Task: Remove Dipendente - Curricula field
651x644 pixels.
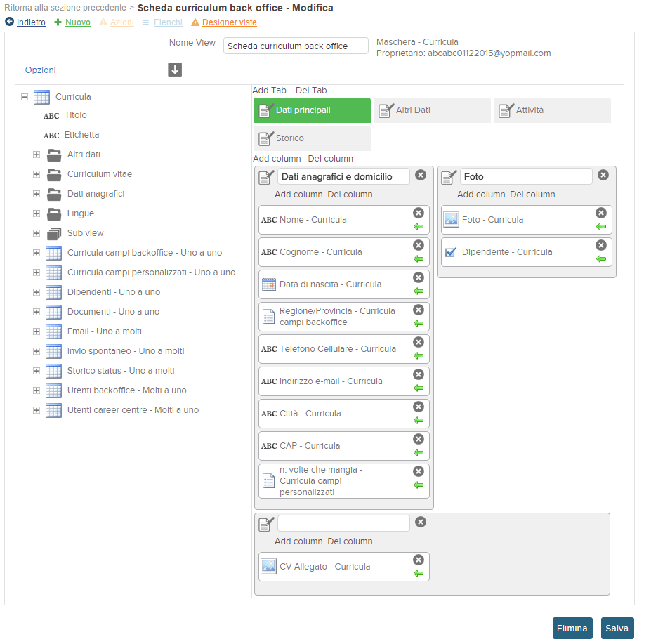Action: click(x=600, y=245)
